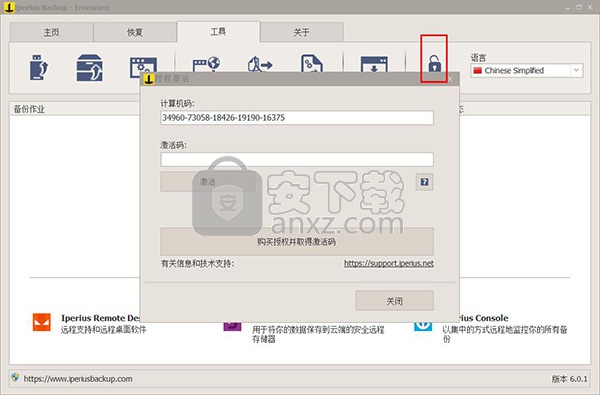Screen dimensions: 600x395
Task: Click the 关闭 button
Action: [x=395, y=301]
